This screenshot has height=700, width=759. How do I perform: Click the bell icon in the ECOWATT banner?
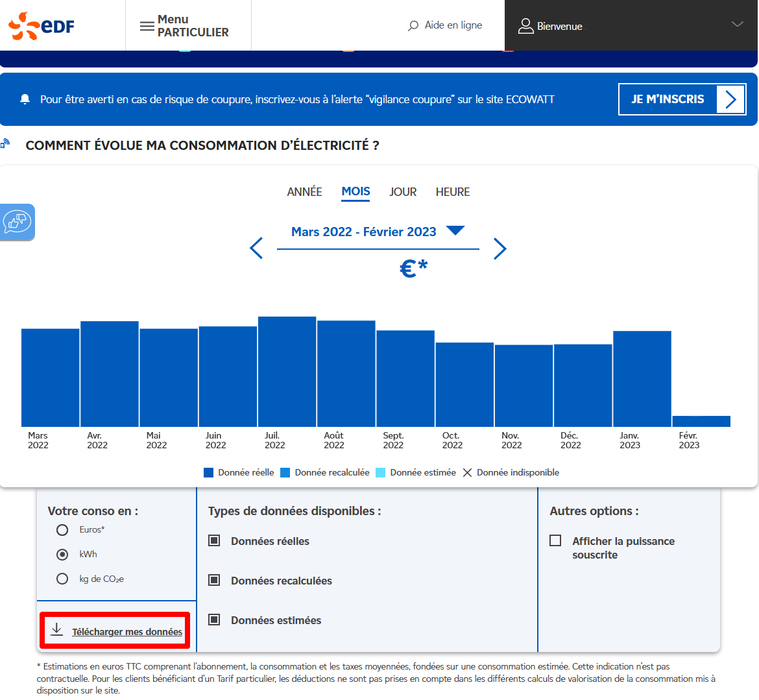coord(25,99)
